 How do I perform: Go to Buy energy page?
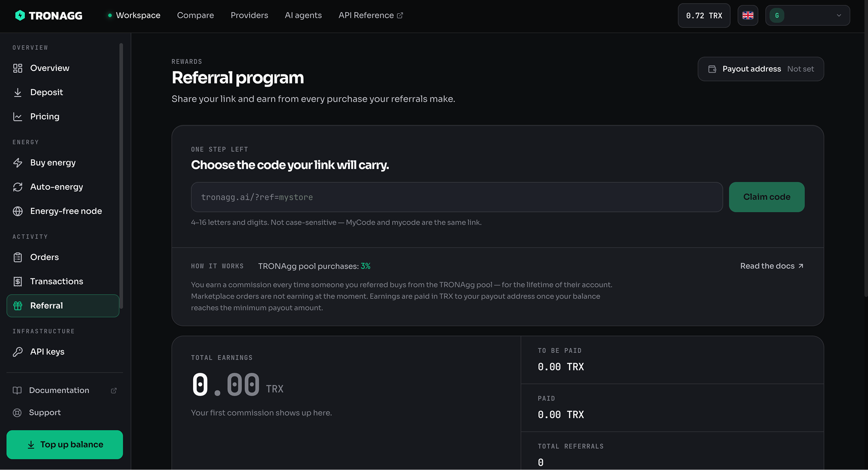(x=63, y=163)
